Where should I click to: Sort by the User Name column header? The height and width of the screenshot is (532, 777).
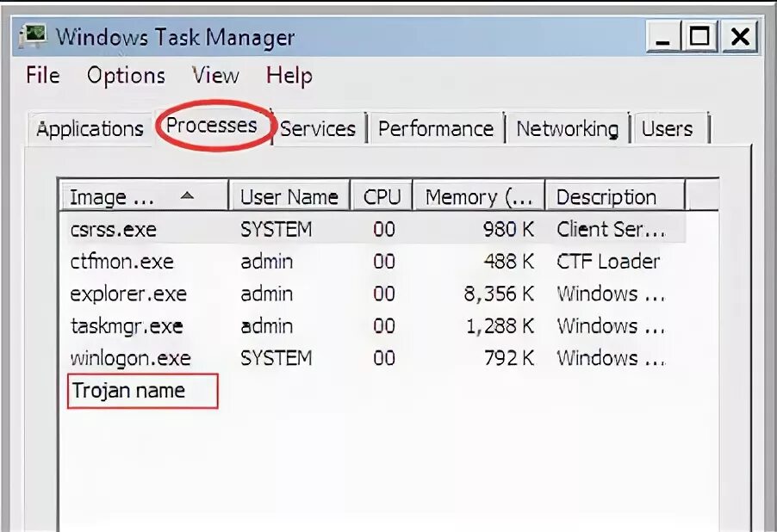pyautogui.click(x=289, y=197)
